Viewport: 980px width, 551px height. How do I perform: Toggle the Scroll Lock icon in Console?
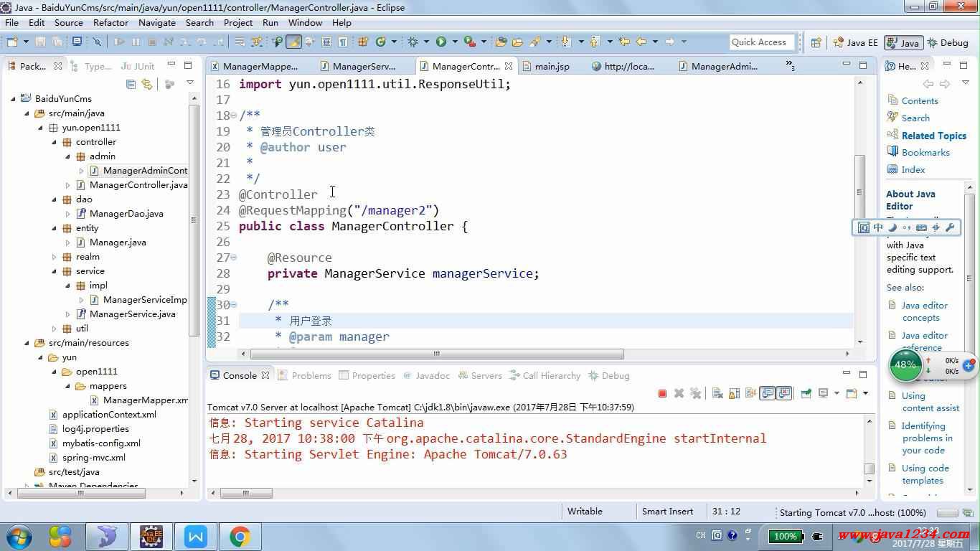(734, 393)
